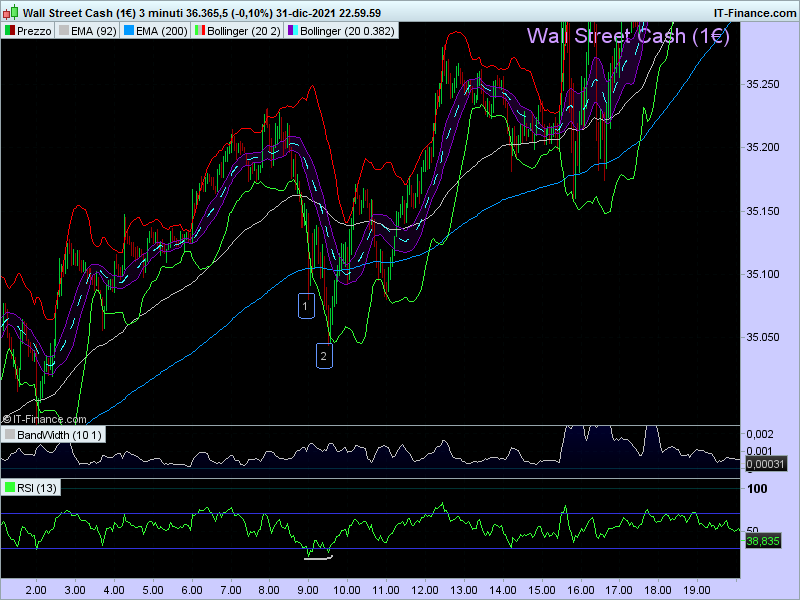
Task: Click the Bollinger (20 0.382) purple swatch
Action: (293, 31)
